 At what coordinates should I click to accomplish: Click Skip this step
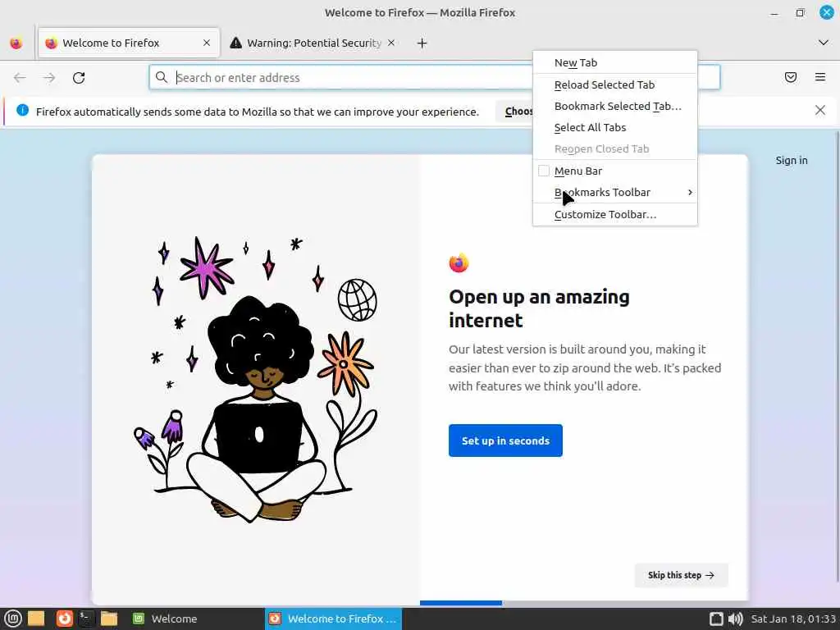click(x=681, y=575)
